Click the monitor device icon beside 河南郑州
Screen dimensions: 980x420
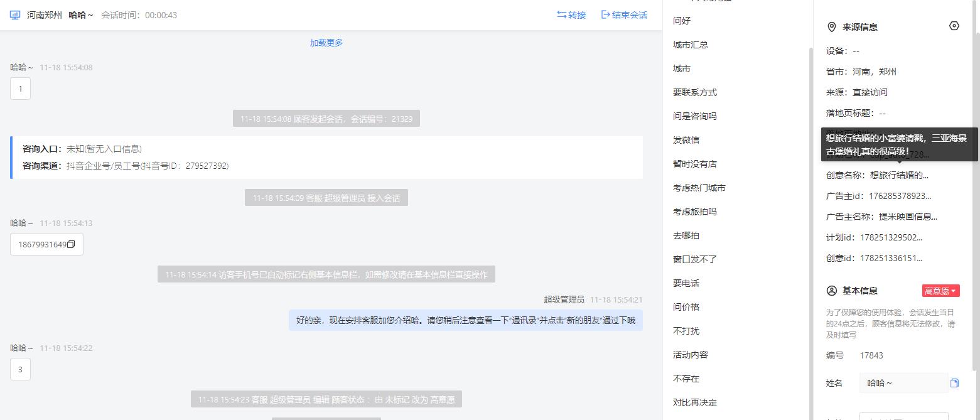coord(15,15)
